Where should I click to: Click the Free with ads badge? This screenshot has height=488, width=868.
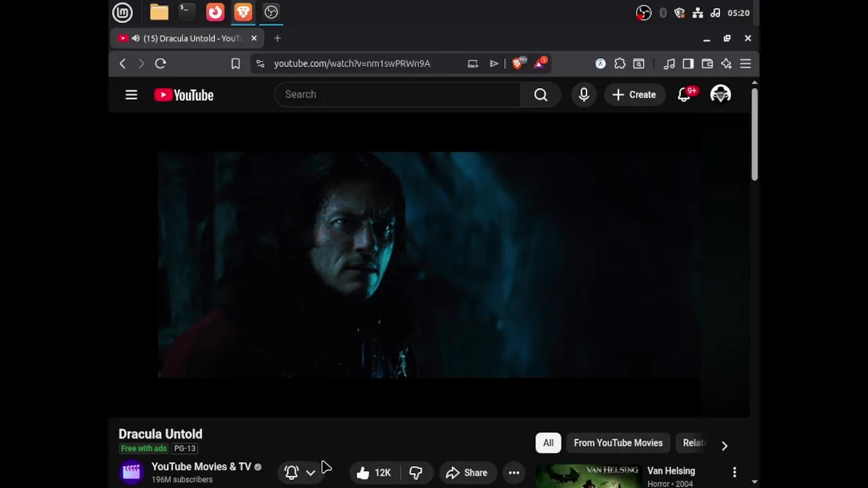tap(144, 449)
